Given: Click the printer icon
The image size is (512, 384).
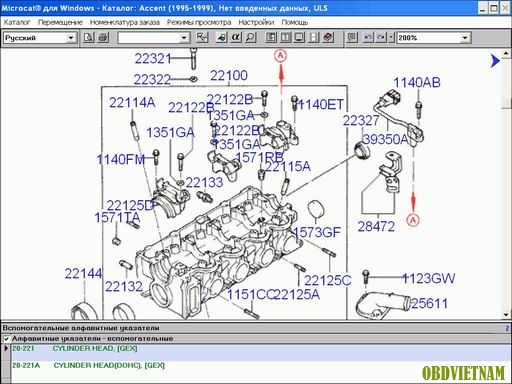Looking at the screenshot, I should (103, 37).
